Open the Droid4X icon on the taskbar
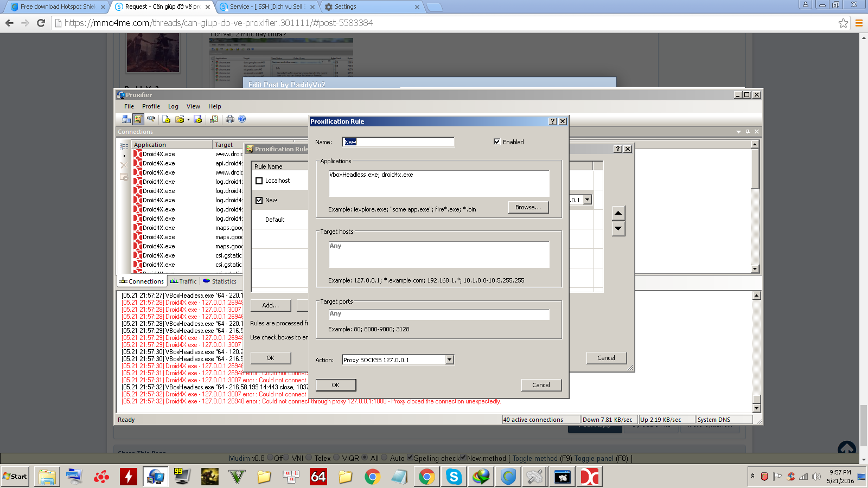 pos(590,477)
